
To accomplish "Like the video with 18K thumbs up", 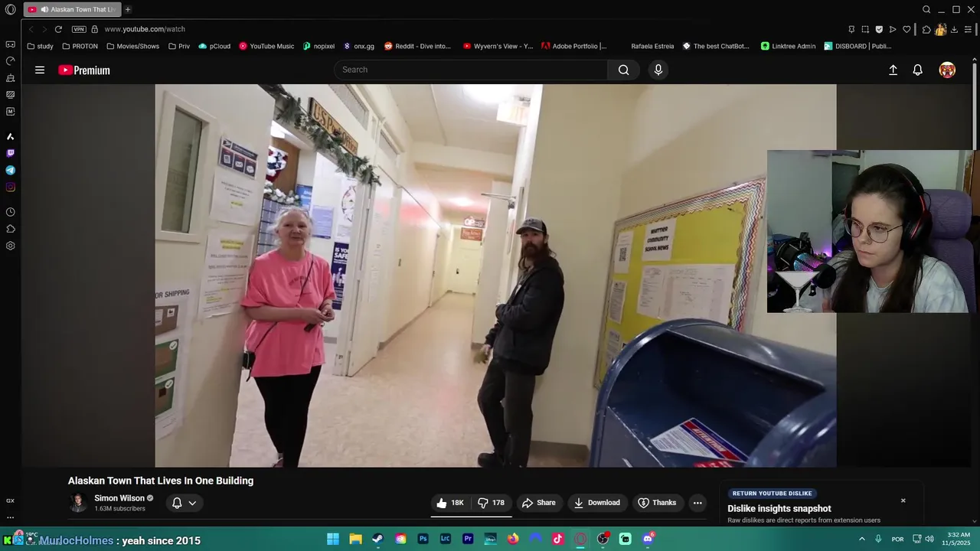I will [x=450, y=503].
